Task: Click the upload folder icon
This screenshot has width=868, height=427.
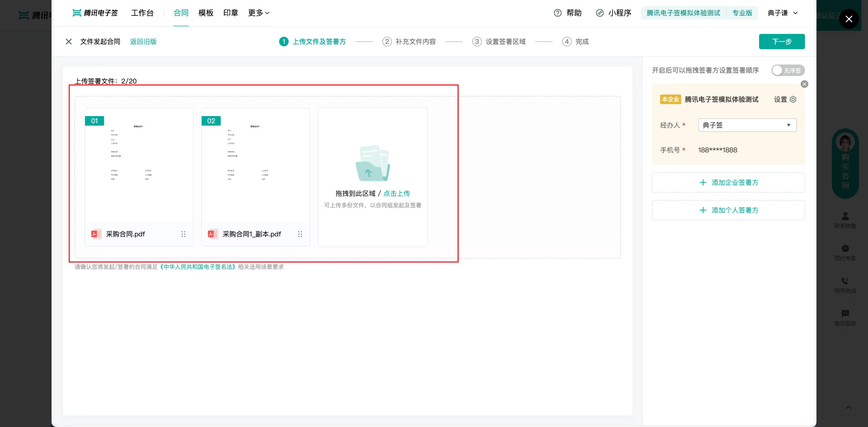Action: (x=373, y=163)
